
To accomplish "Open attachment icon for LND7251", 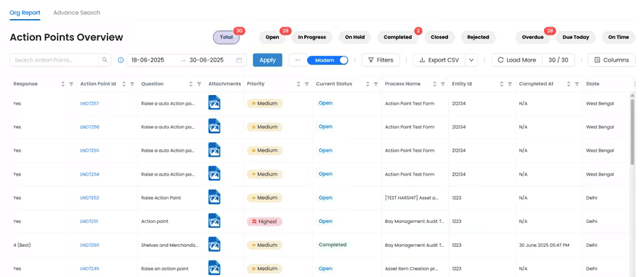I will click(x=214, y=221).
